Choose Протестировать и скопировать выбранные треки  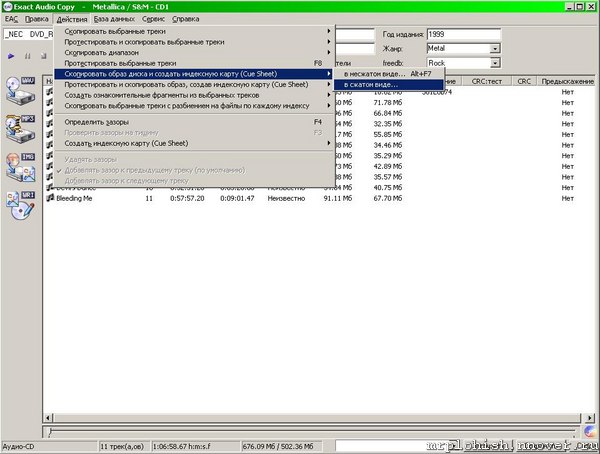tap(194, 42)
